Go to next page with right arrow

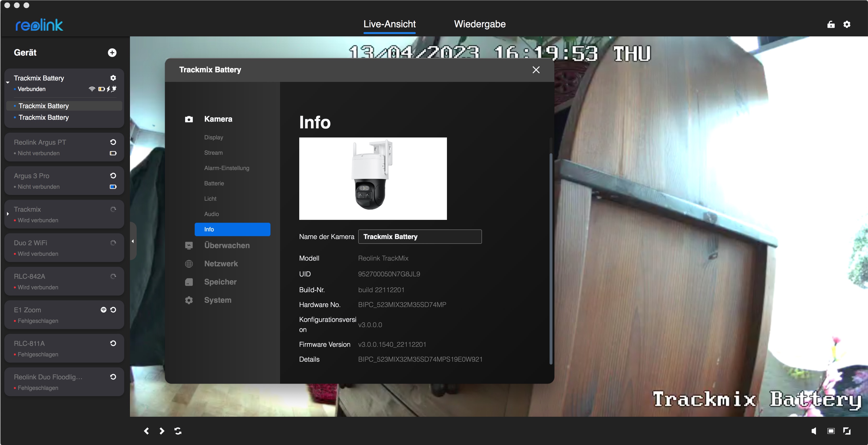(162, 431)
